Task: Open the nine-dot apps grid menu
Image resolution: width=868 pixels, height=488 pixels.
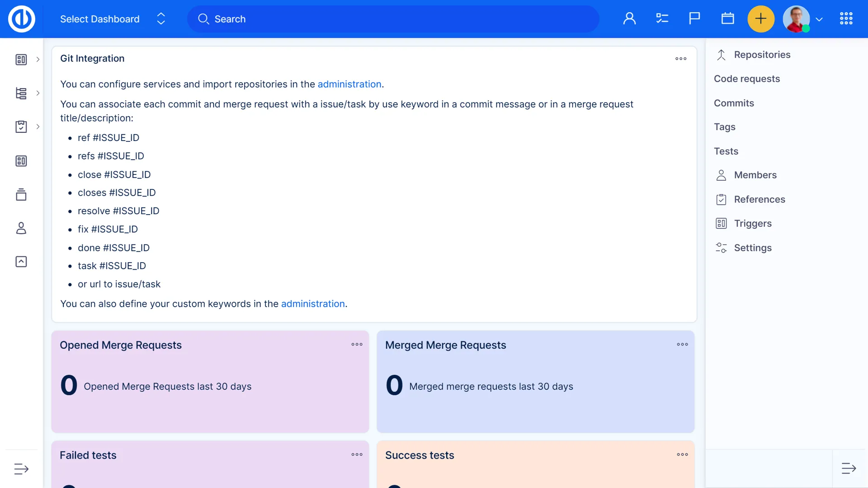Action: pyautogui.click(x=846, y=19)
